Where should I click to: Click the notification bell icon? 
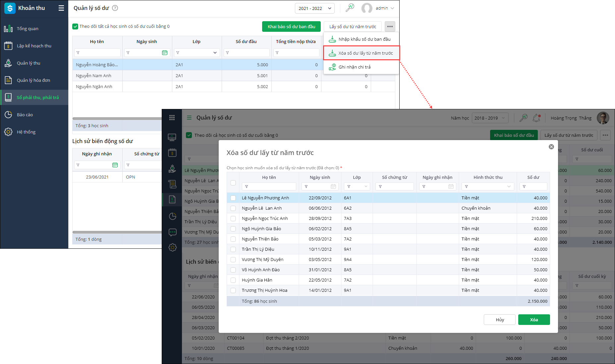point(536,118)
